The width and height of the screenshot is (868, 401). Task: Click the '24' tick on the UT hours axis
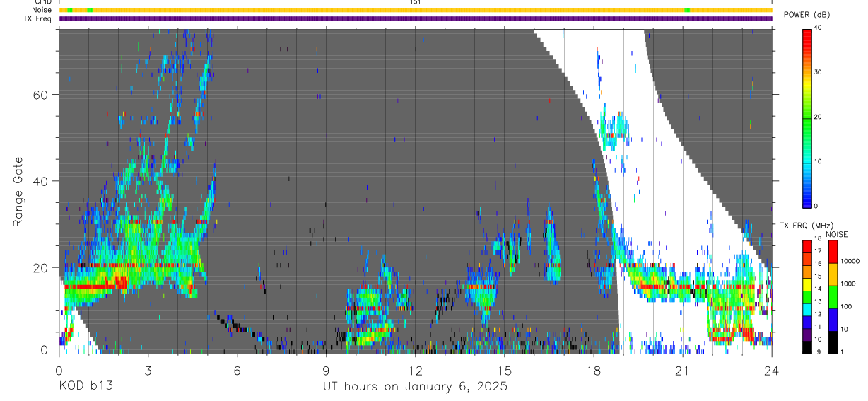click(771, 371)
